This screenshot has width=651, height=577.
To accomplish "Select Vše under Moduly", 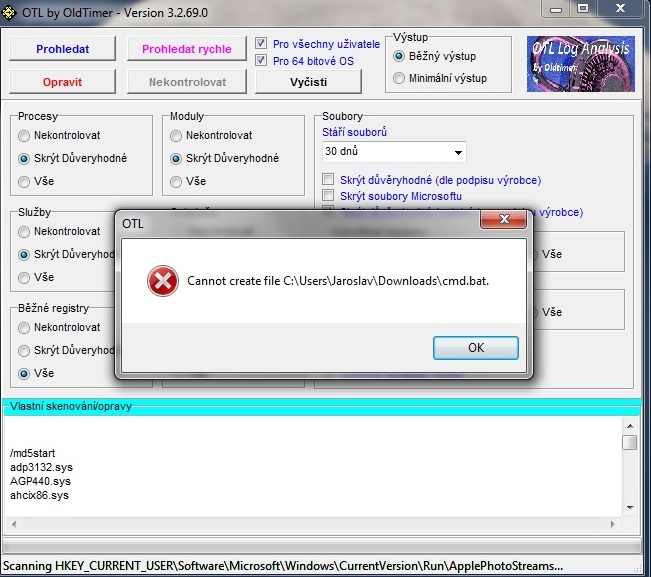I will pyautogui.click(x=177, y=181).
